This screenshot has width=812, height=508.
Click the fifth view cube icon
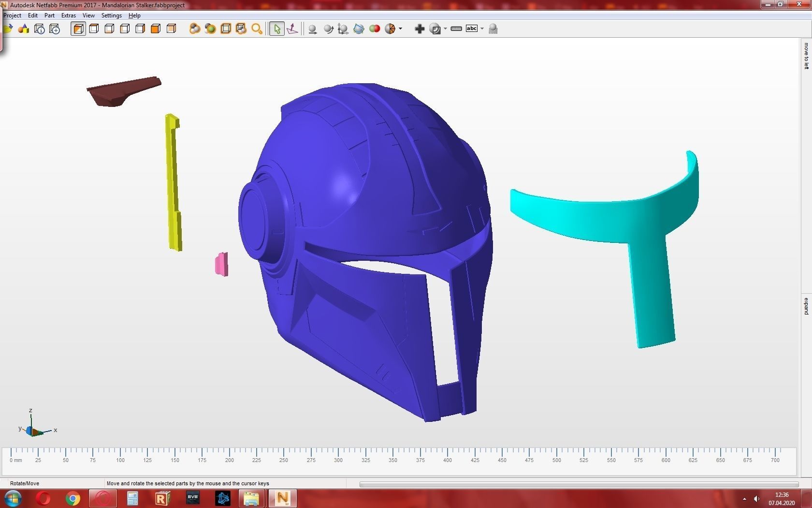point(140,29)
